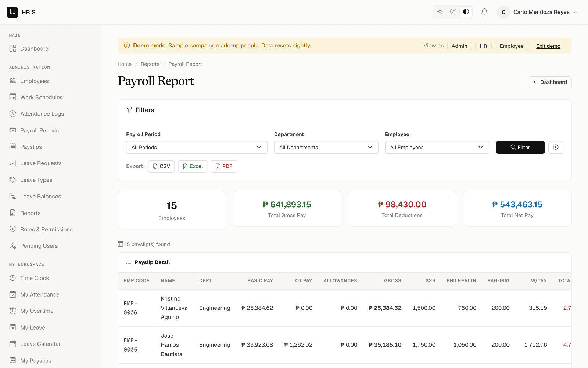Open Carlo Mendoza Reyes user menu
Viewport: 588px width, 368px height.
[x=538, y=12]
